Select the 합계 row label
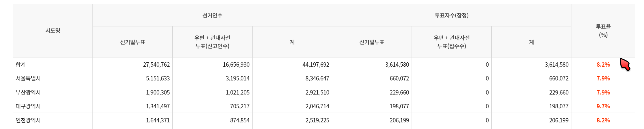The width and height of the screenshot is (644, 129). (21, 65)
